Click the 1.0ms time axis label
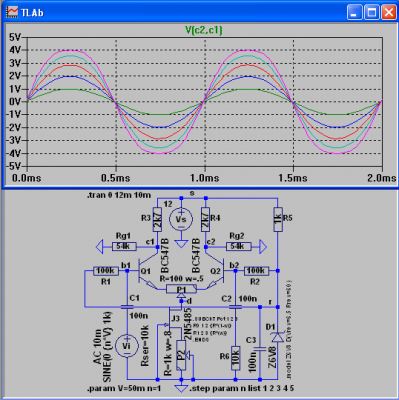 [x=205, y=178]
